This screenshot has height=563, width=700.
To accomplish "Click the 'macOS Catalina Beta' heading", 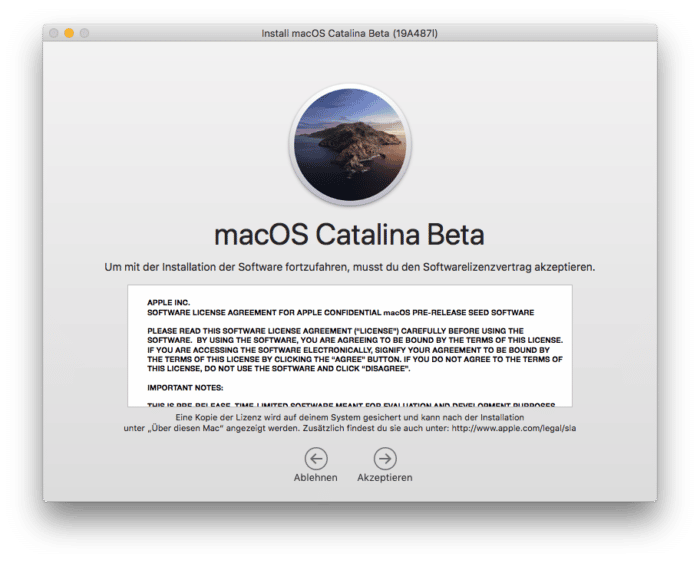I will [x=350, y=234].
